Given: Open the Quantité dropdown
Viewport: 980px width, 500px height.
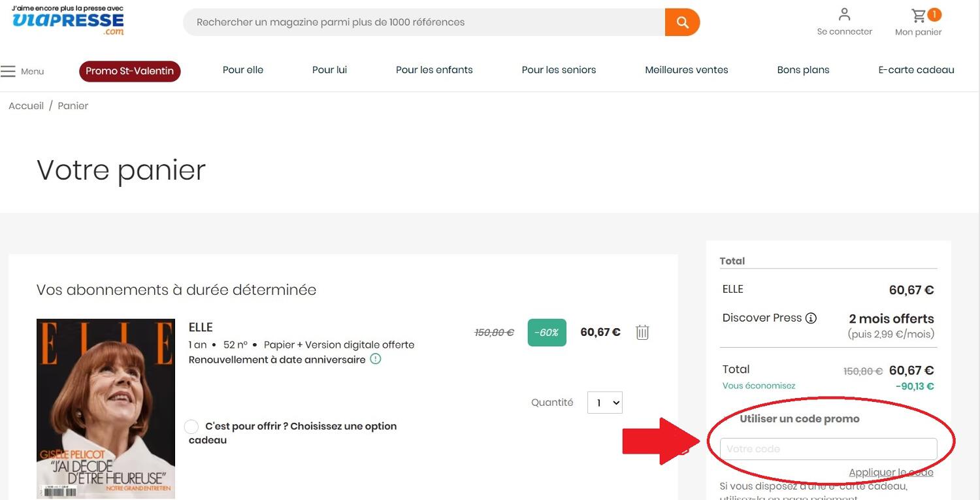Looking at the screenshot, I should [x=604, y=403].
